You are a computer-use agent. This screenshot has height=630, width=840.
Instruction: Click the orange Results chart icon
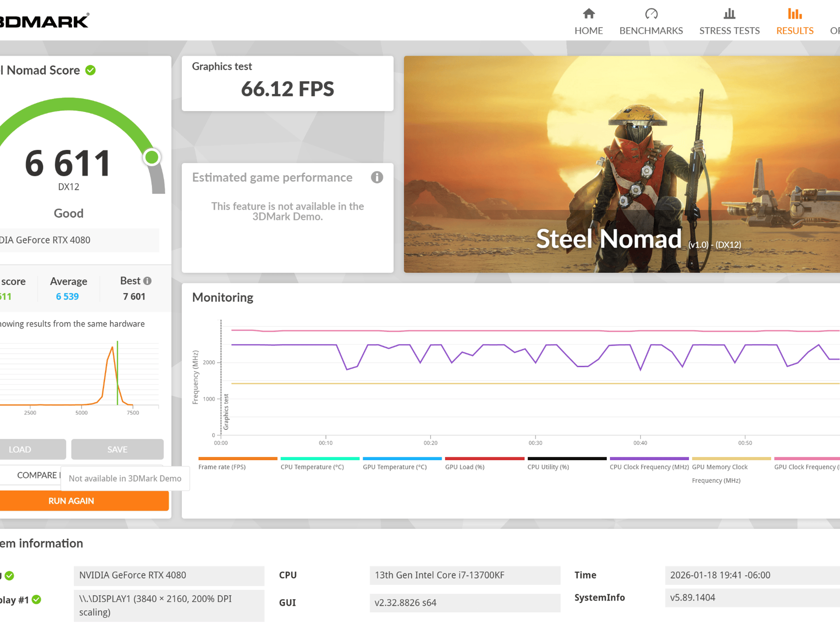[x=794, y=14]
